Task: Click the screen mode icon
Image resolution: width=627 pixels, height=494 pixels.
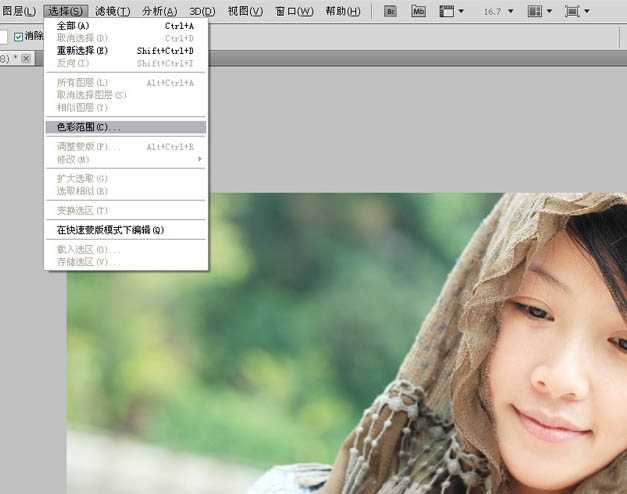Action: [572, 11]
